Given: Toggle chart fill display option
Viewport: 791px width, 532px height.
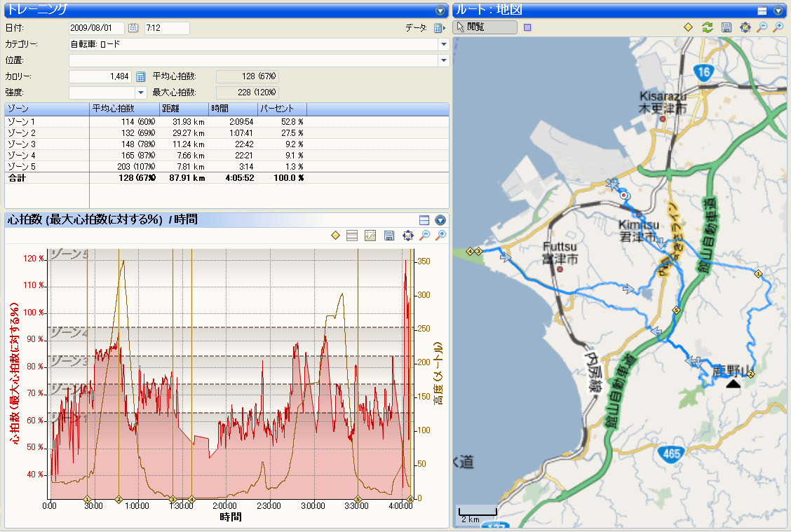Looking at the screenshot, I should [370, 235].
